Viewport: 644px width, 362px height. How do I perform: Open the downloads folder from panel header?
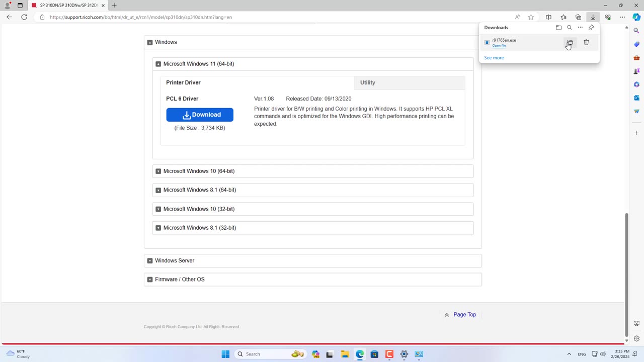point(558,28)
